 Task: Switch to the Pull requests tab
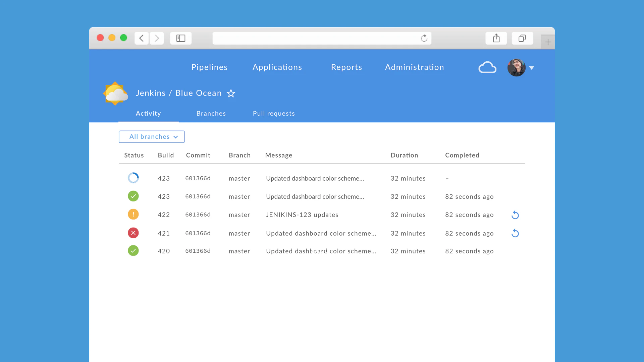274,113
